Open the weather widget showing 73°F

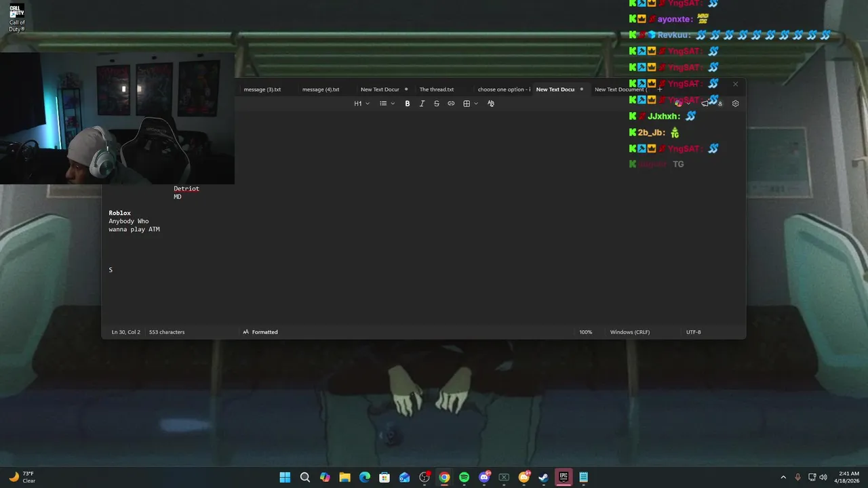(x=22, y=477)
